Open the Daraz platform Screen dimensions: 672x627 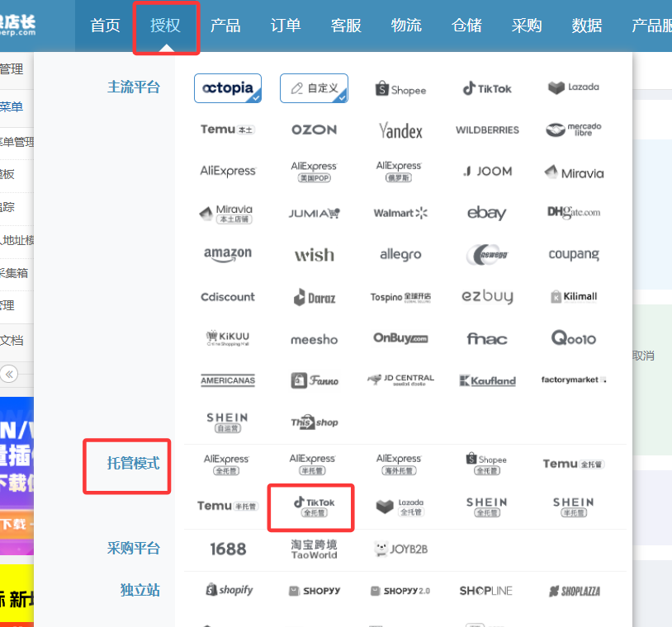[315, 297]
